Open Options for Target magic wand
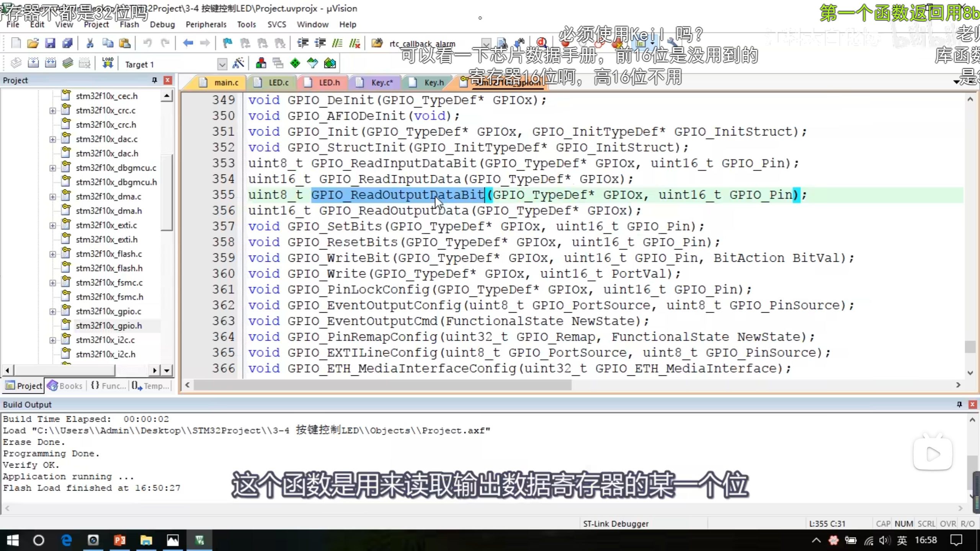This screenshot has height=551, width=980. (x=238, y=63)
